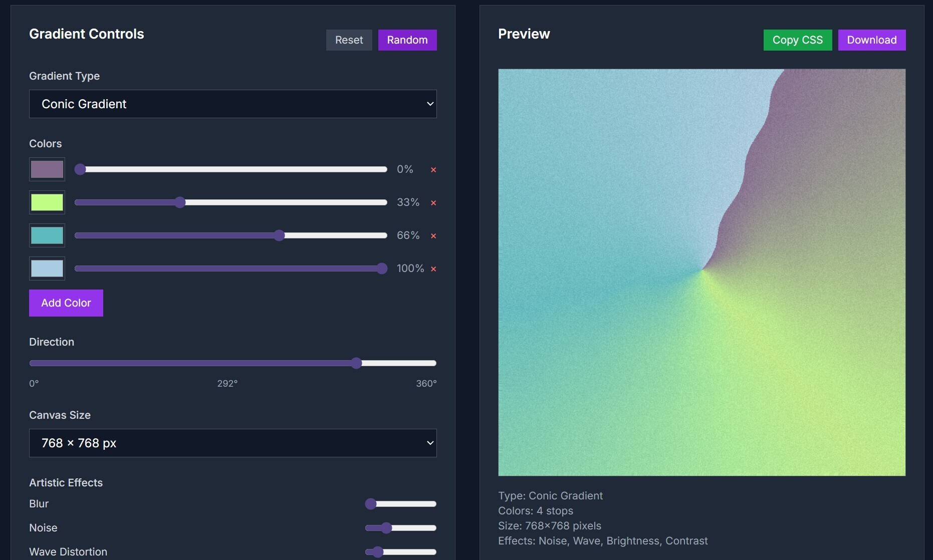This screenshot has height=560, width=933.
Task: Generate a Random gradient
Action: tap(407, 40)
